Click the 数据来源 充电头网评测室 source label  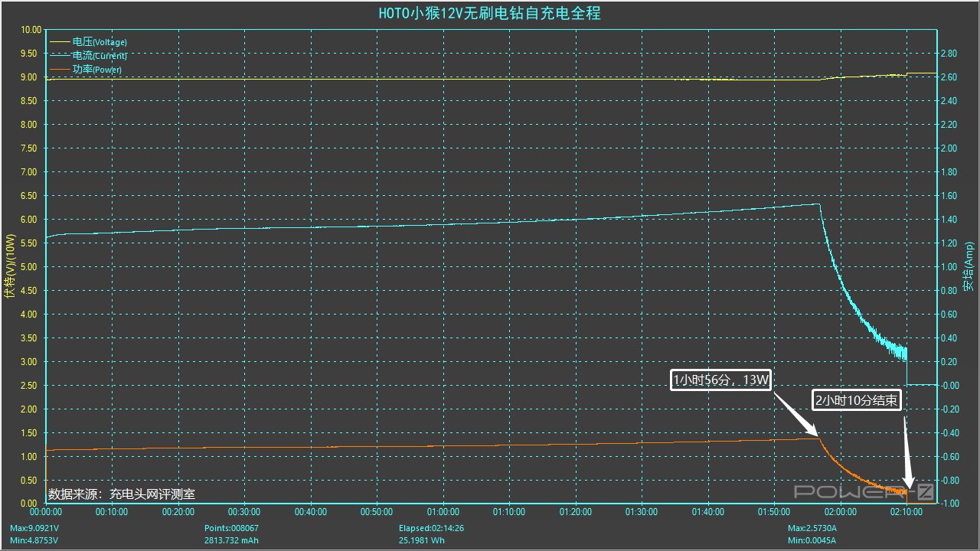tap(121, 494)
